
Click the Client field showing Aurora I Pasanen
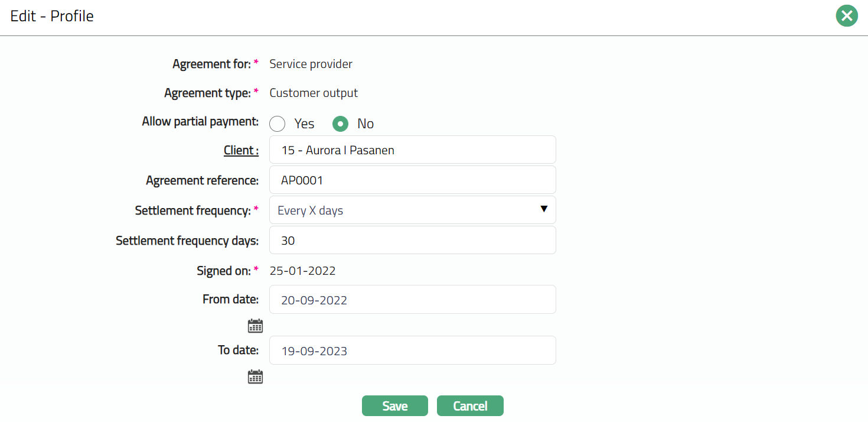[412, 150]
